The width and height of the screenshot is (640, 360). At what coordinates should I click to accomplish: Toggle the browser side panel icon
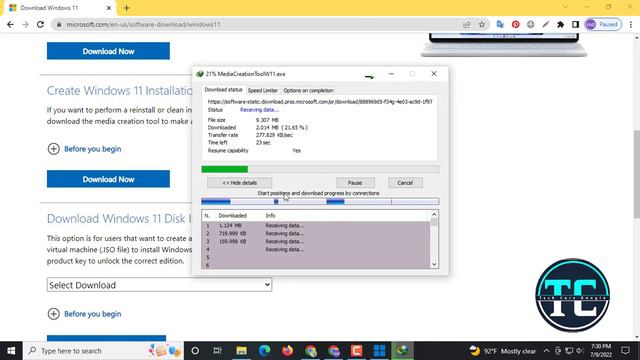coord(576,24)
